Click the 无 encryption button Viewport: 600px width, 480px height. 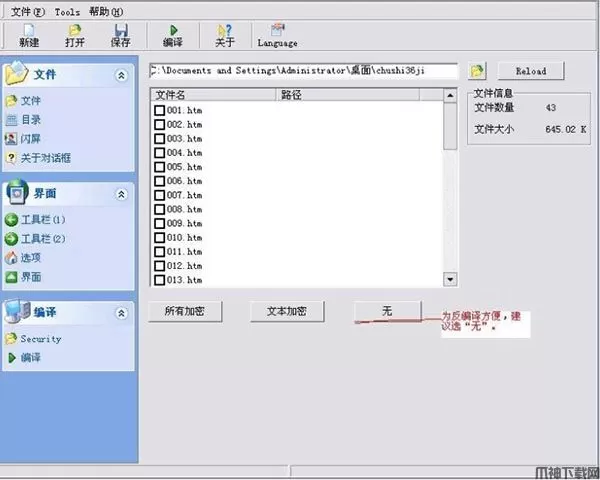pyautogui.click(x=388, y=311)
